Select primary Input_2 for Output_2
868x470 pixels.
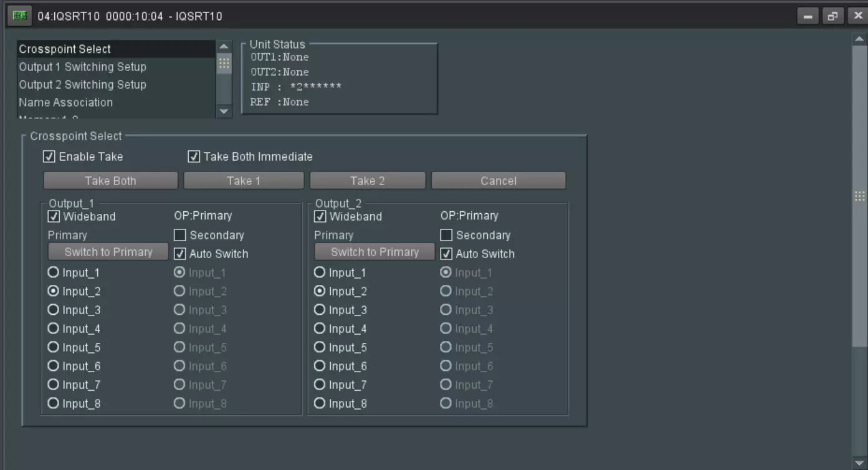tap(320, 291)
